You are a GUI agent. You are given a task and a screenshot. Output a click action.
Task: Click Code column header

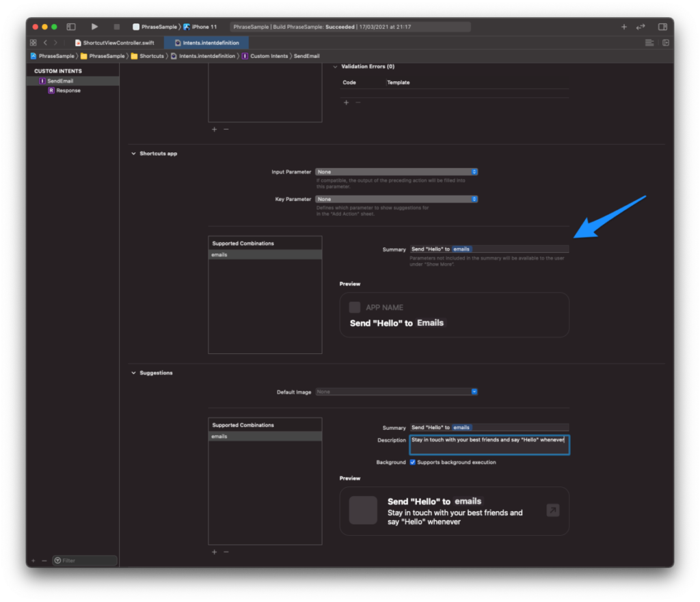(349, 83)
